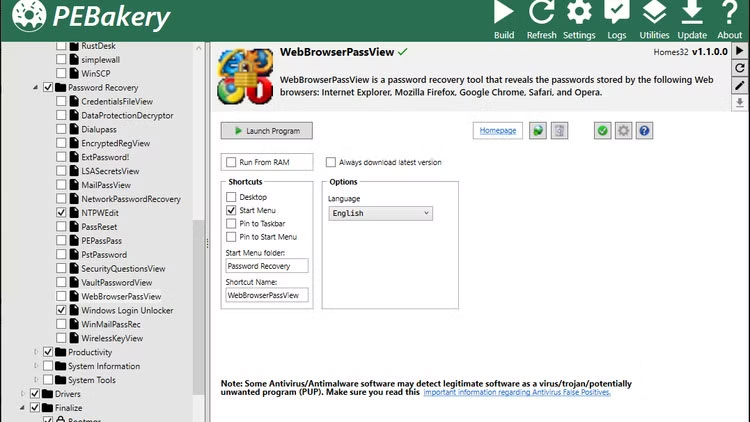Click the gray document icon beside the globe
Viewport: 750px width, 422px height.
coord(559,131)
